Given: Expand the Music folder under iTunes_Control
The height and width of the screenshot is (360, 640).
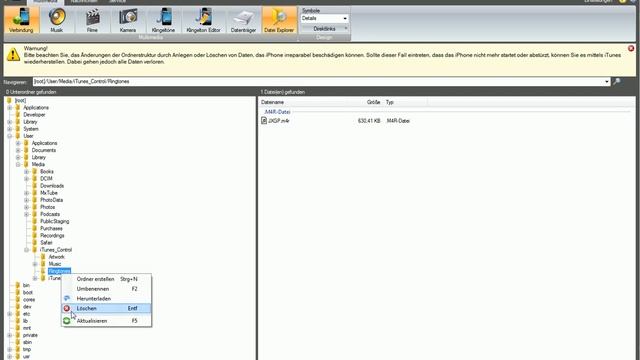Looking at the screenshot, I should [35, 264].
